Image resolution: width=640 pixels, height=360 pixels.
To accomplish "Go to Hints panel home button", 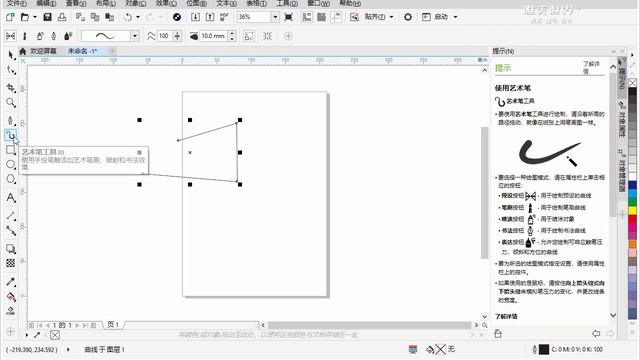I will (x=498, y=333).
